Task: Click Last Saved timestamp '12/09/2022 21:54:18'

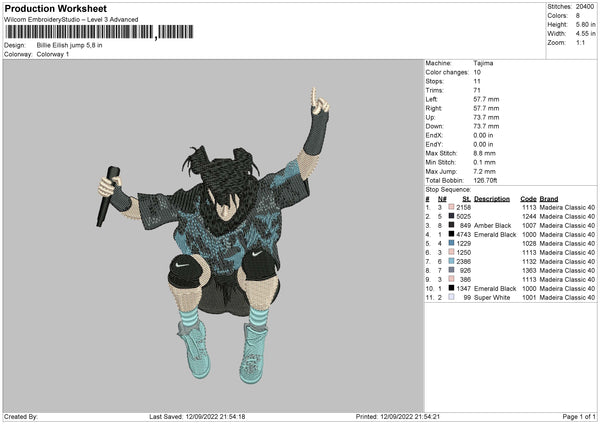Action: [215, 416]
